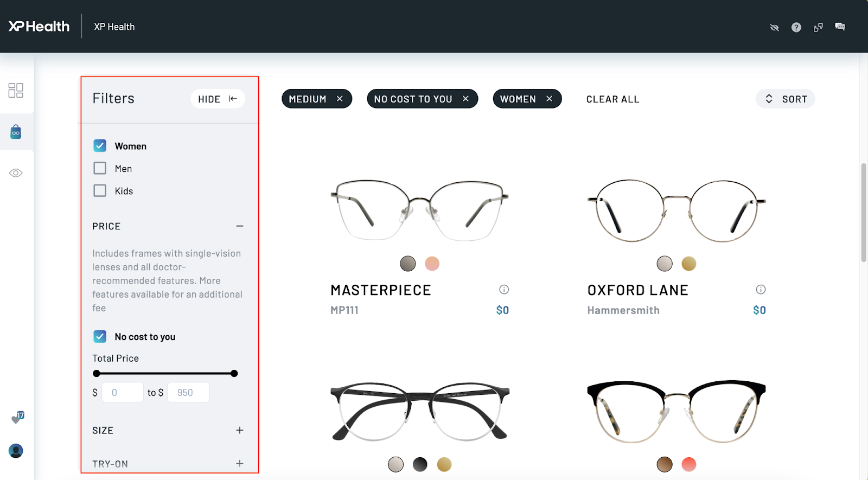Open the dashboard grid icon in sidebar
This screenshot has width=868, height=480.
click(x=16, y=90)
